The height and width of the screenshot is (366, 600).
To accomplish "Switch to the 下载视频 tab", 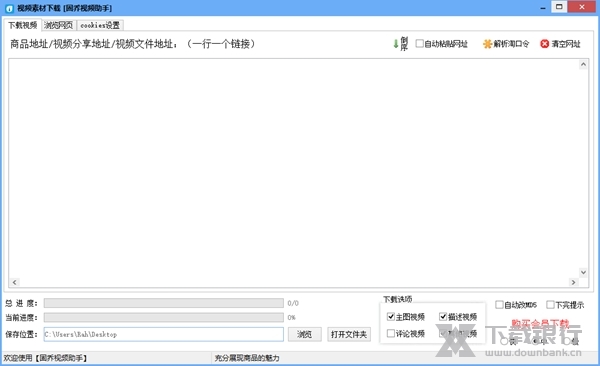I will tap(23, 25).
